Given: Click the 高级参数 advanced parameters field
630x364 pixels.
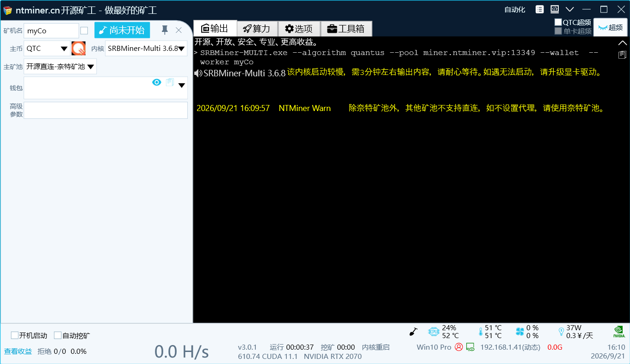Looking at the screenshot, I should coord(105,110).
